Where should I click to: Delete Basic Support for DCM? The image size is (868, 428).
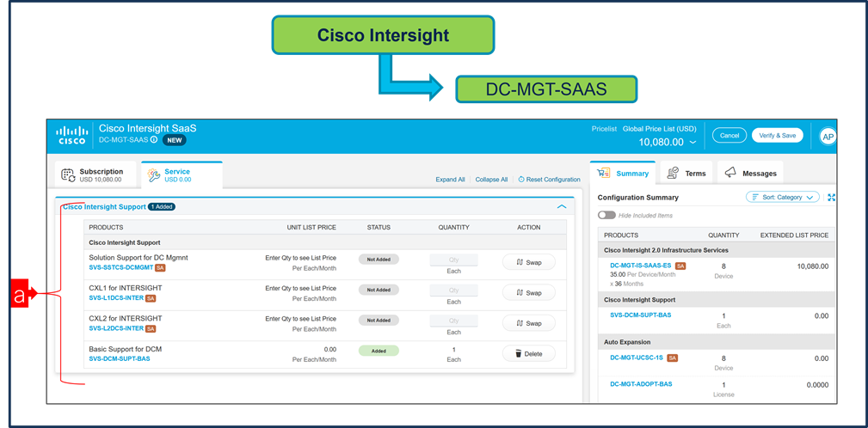coord(529,353)
